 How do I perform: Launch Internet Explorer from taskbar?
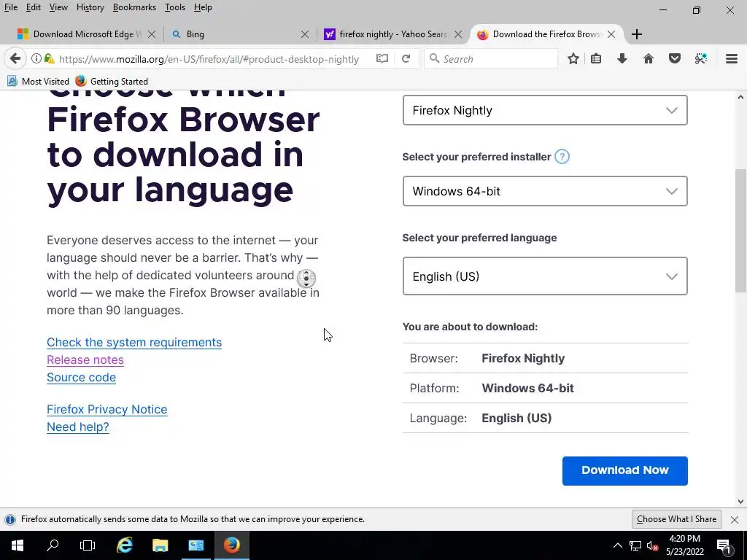tap(124, 545)
